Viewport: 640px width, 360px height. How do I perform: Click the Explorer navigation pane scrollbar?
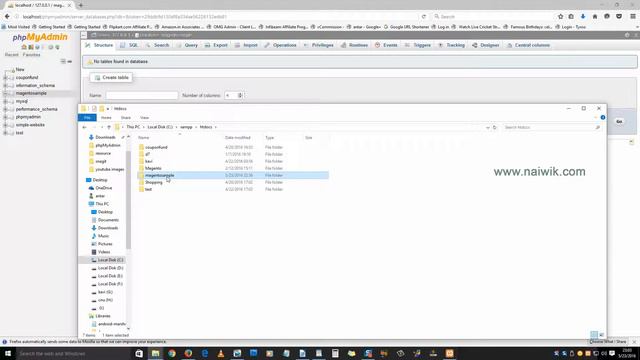[129, 200]
